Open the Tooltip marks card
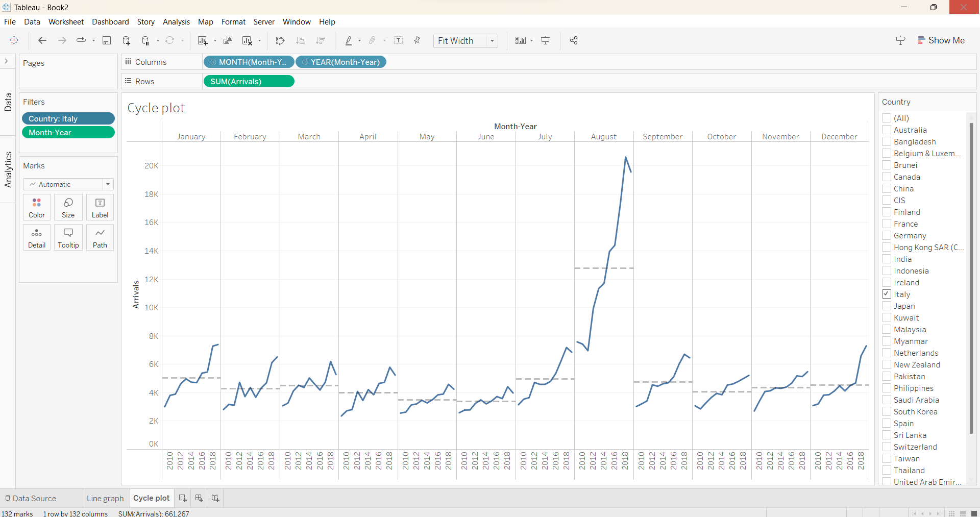This screenshot has height=517, width=980. (68, 237)
